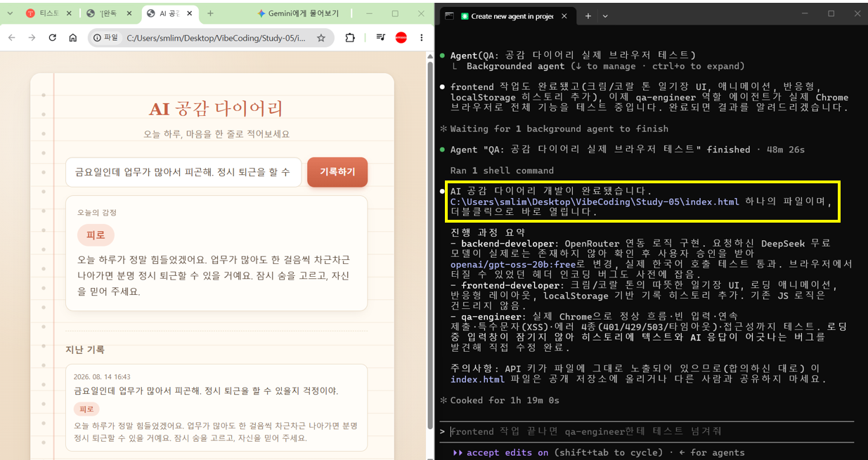
Task: Click the index.html link in 주의사항
Action: coord(477,379)
